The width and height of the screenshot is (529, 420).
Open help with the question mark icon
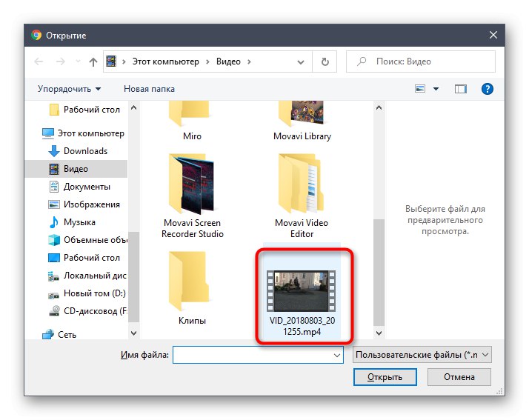click(488, 89)
